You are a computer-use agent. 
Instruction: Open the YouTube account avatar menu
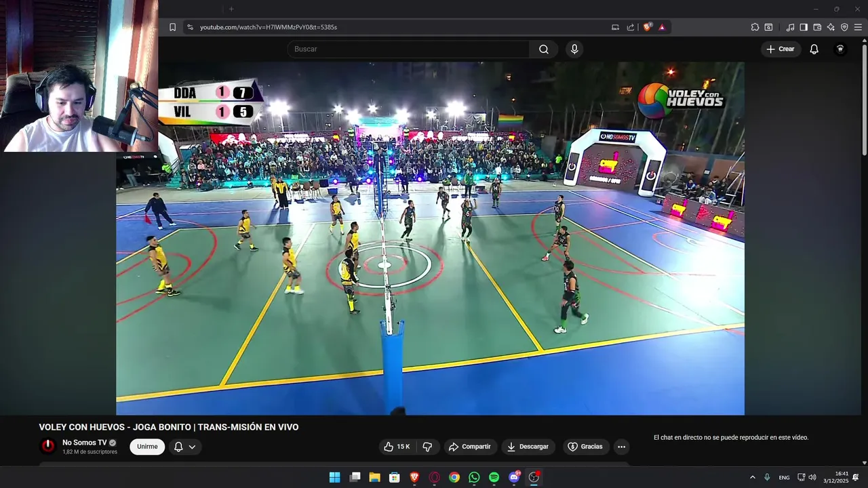(840, 49)
